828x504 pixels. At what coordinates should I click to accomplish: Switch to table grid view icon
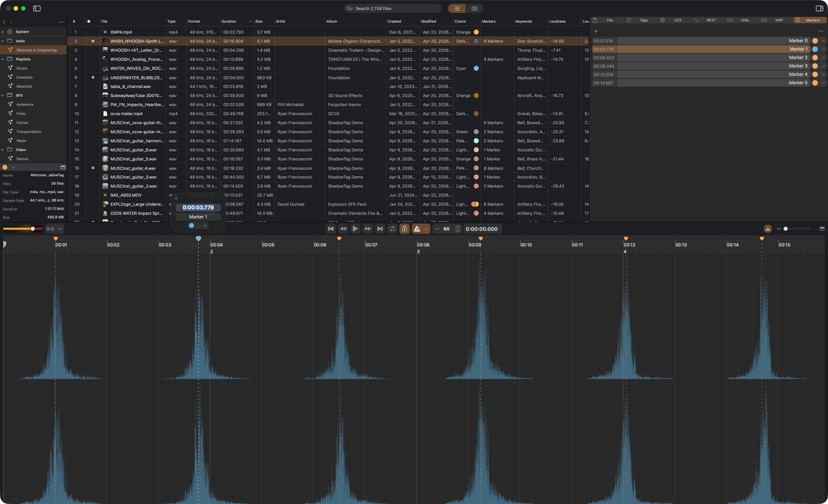click(x=474, y=8)
